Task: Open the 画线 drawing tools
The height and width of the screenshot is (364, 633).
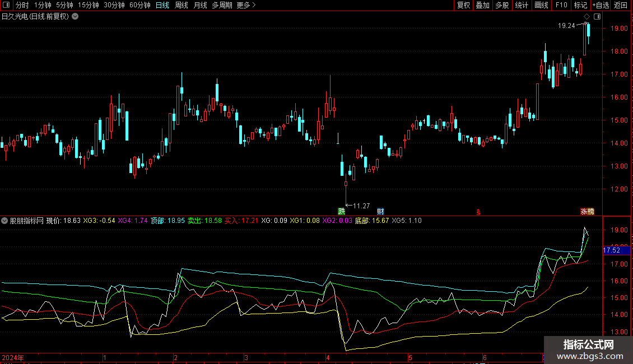Action: point(541,5)
